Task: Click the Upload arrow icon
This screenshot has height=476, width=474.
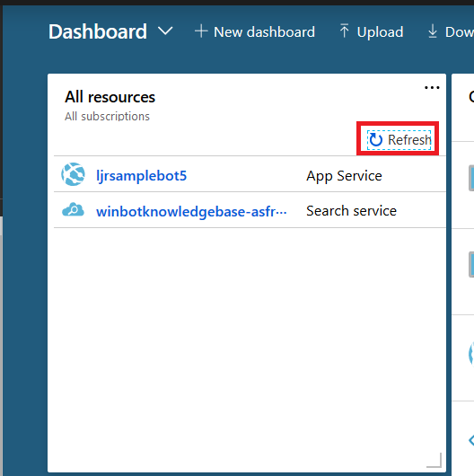Action: [344, 31]
